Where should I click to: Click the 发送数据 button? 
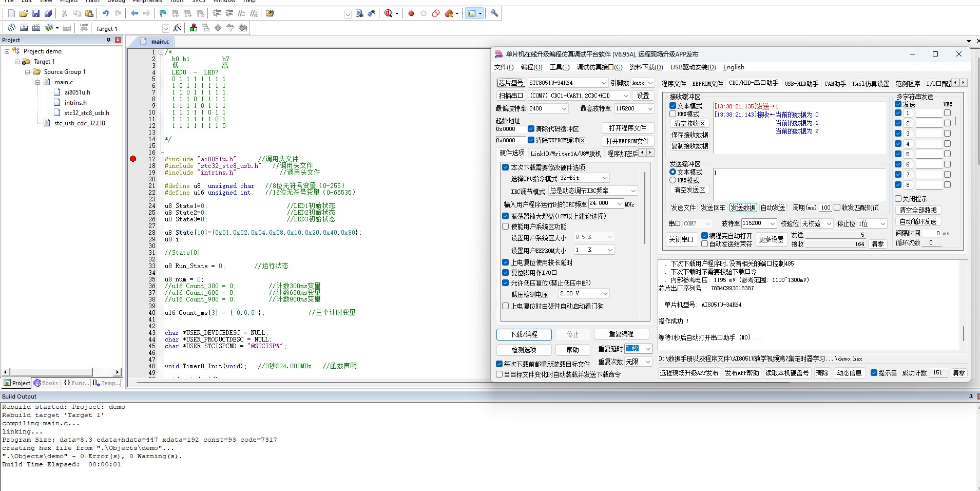742,207
